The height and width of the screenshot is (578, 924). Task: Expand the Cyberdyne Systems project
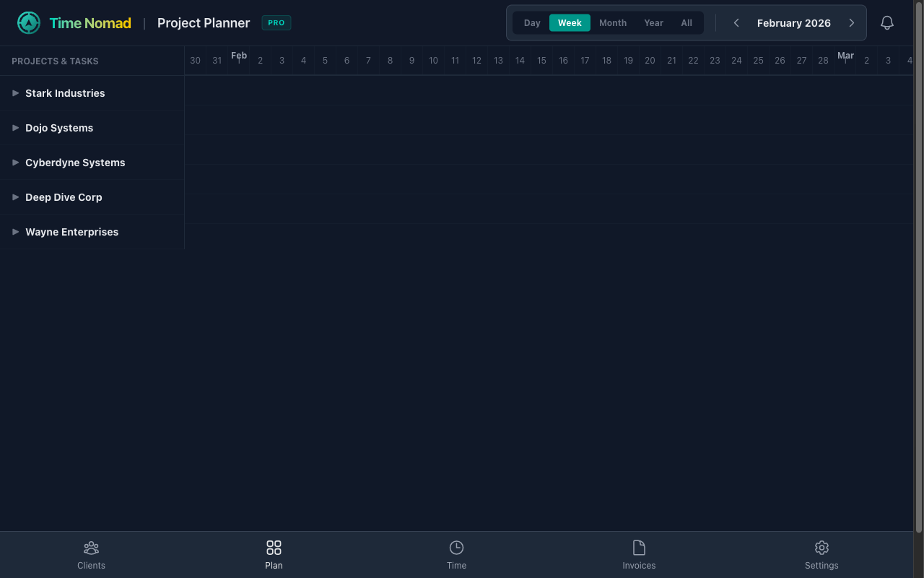pyautogui.click(x=16, y=163)
